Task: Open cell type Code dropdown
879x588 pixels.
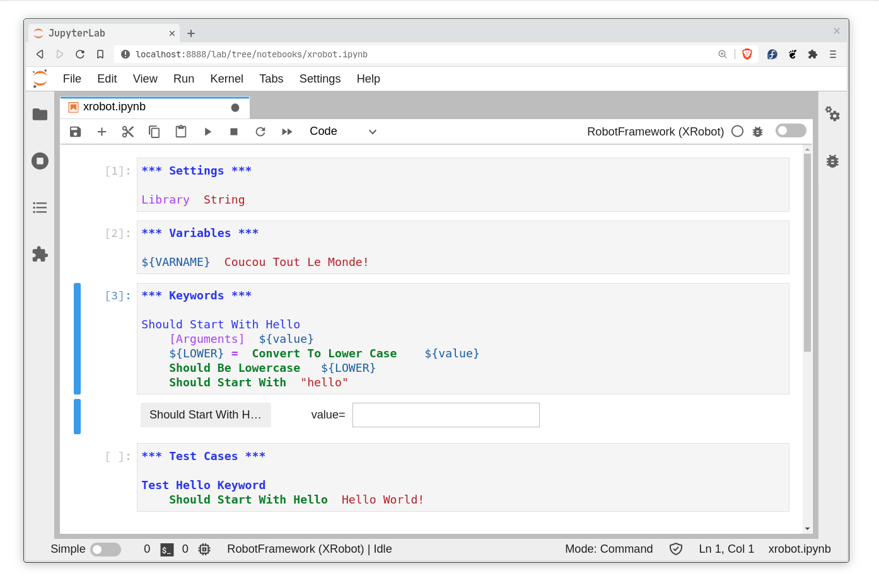Action: click(x=342, y=132)
